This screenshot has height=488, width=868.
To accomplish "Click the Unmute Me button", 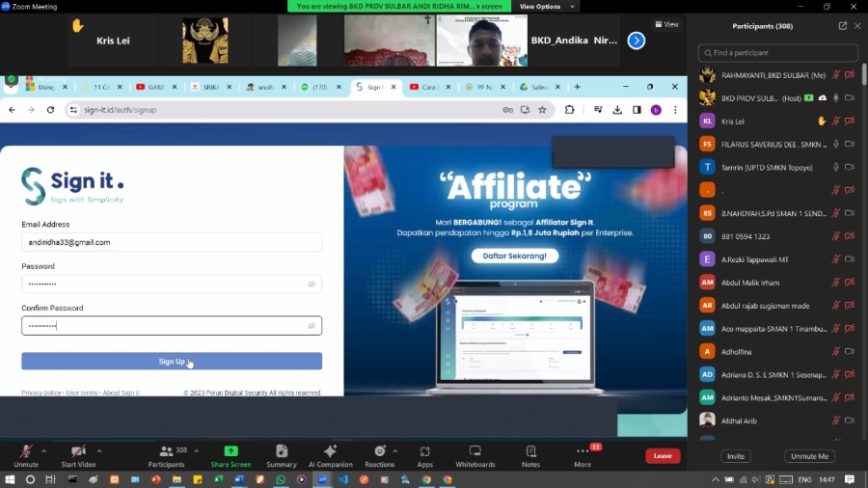I will pyautogui.click(x=809, y=456).
